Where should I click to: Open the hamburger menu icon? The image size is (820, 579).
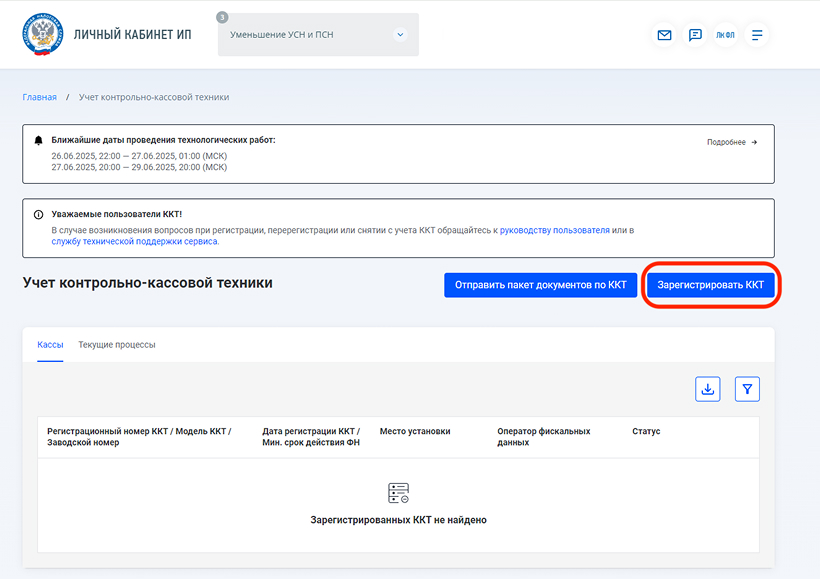757,35
